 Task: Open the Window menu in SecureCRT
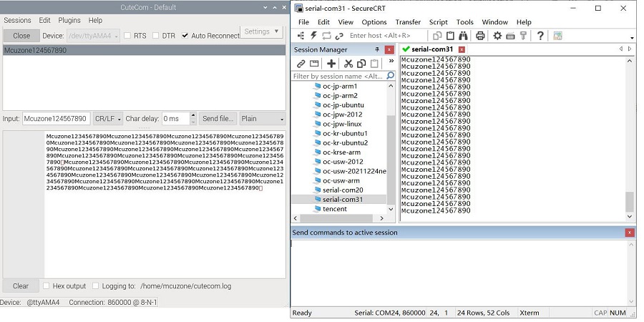[495, 22]
